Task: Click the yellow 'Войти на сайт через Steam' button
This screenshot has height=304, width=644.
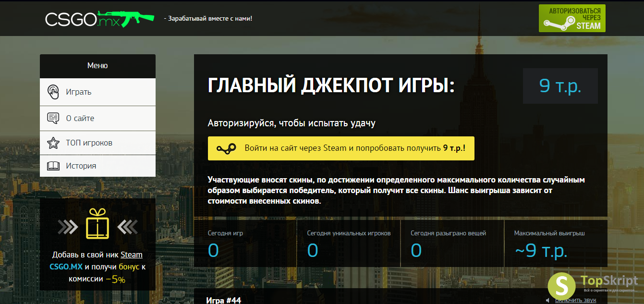Action: point(341,148)
